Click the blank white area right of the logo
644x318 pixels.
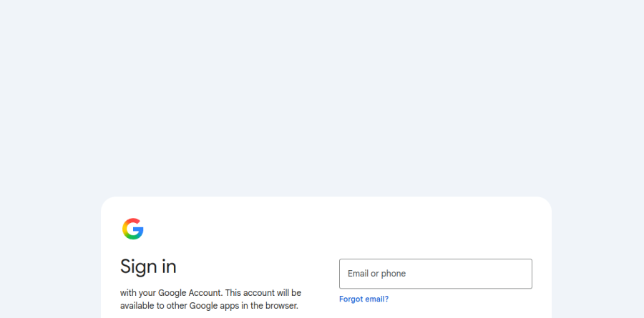point(328,229)
